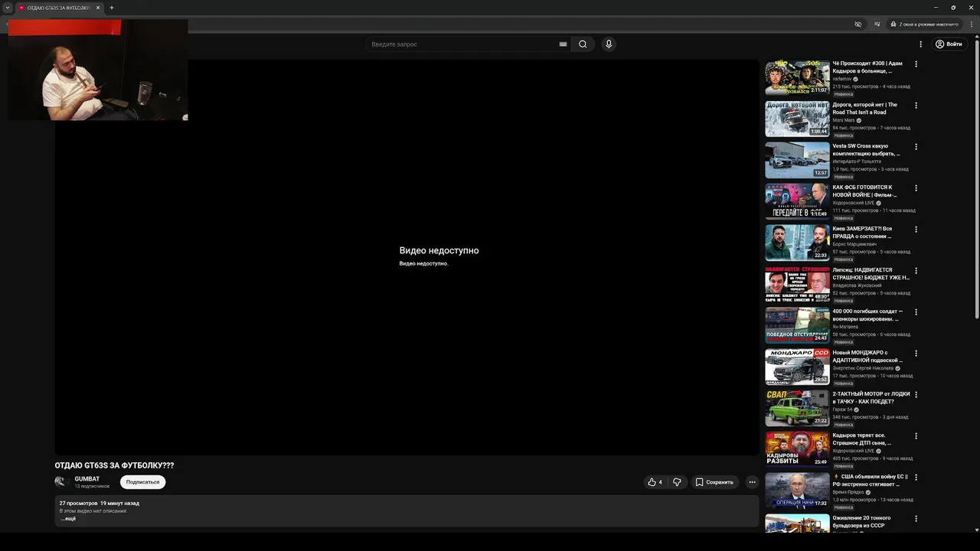Viewport: 980px width, 551px height.
Task: Open 'США объявили войну ЕС' title
Action: coord(871,481)
